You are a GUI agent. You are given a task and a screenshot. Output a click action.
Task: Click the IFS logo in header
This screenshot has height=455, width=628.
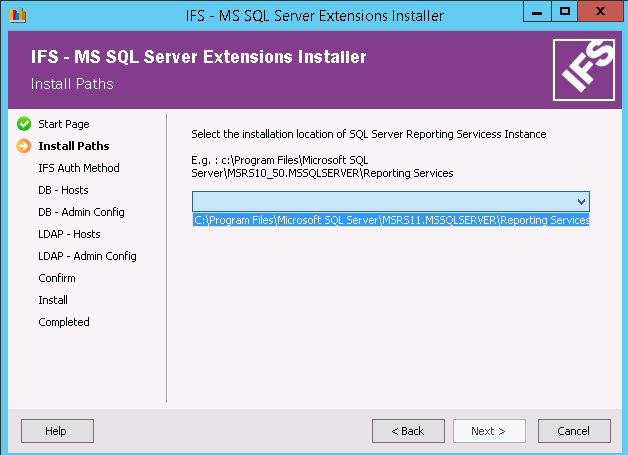pos(582,70)
